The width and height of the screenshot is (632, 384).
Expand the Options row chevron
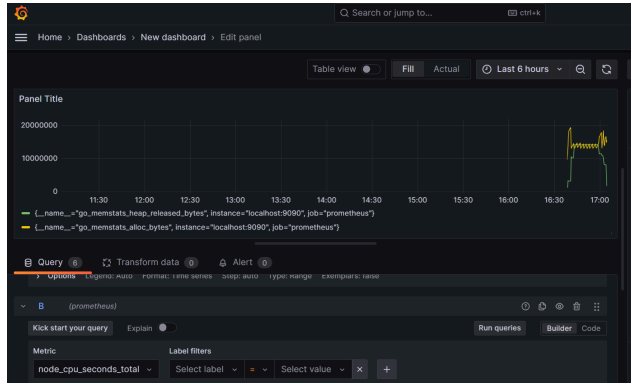pyautogui.click(x=38, y=276)
